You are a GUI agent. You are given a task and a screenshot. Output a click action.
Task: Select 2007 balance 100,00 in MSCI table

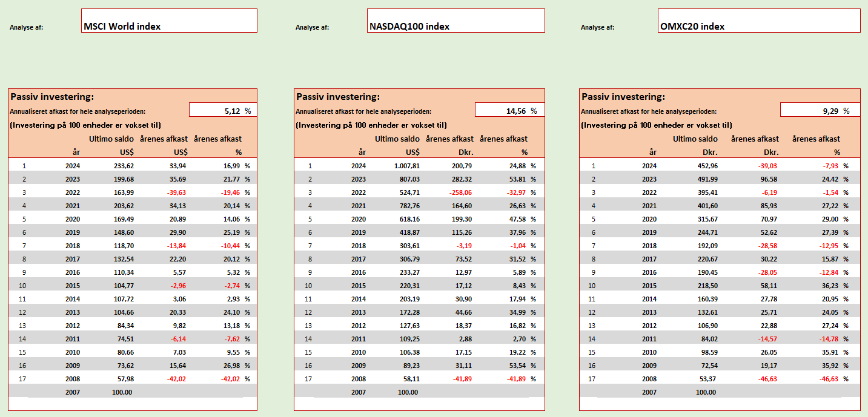click(121, 392)
